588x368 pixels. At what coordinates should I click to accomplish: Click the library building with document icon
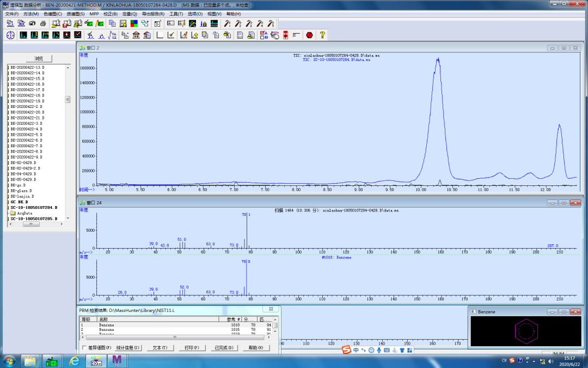[x=147, y=35]
